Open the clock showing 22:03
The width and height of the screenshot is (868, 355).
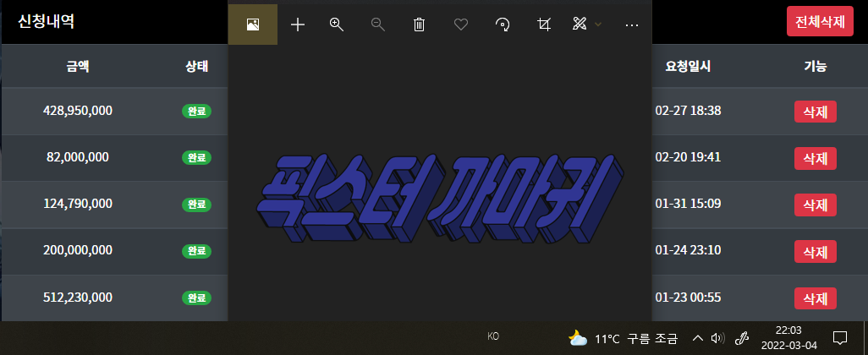[788, 338]
